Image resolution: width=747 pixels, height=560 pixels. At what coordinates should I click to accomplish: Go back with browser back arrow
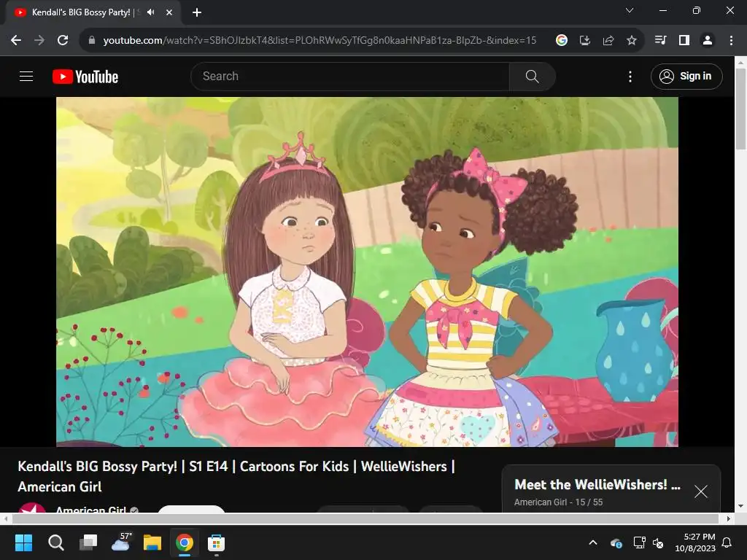click(16, 41)
